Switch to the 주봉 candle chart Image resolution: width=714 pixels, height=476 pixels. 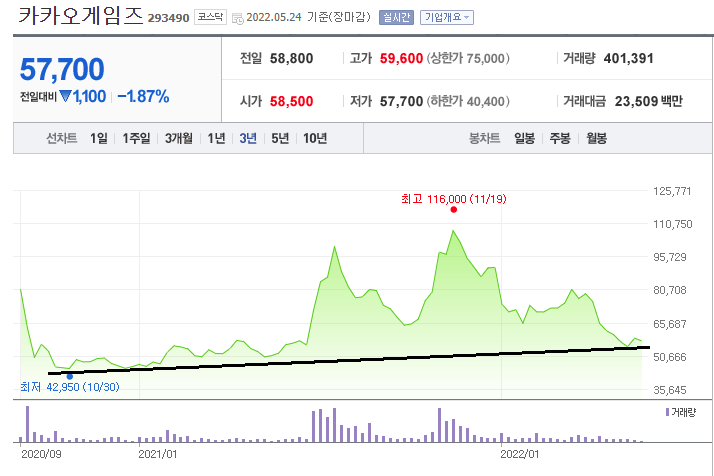coord(560,138)
